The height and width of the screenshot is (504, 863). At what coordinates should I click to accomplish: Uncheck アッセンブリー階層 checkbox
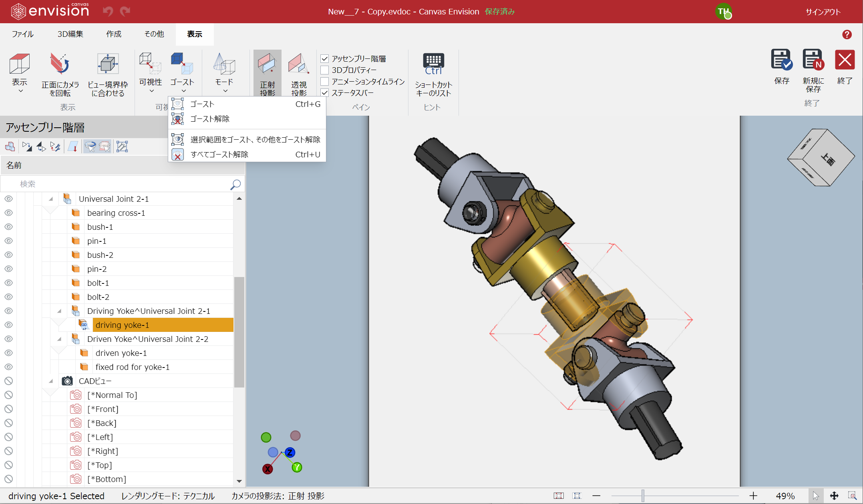click(x=325, y=59)
